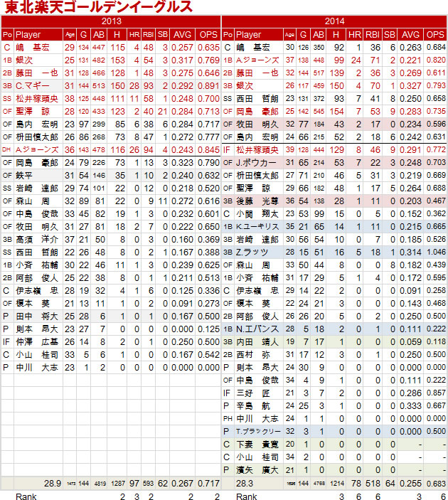This screenshot has width=448, height=500.
Task: Select 岡島 豪郎 in the 2014 table
Action: coord(257,112)
